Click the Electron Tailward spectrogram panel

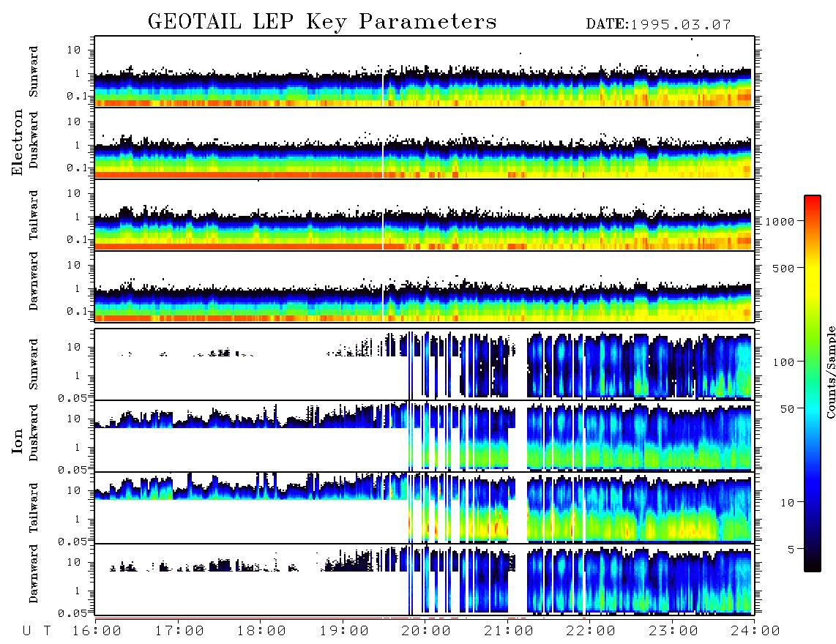coord(425,215)
